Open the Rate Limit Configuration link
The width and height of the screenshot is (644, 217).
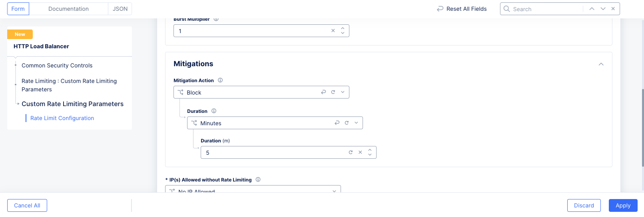point(62,118)
